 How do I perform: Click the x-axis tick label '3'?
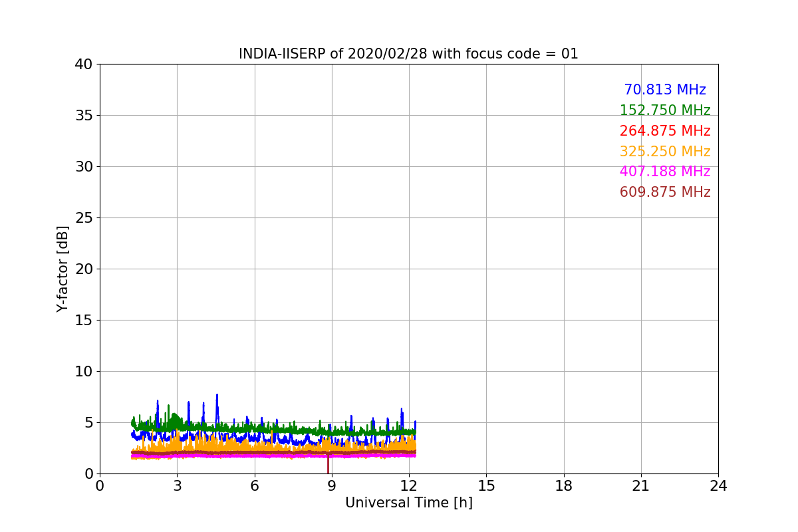[177, 486]
